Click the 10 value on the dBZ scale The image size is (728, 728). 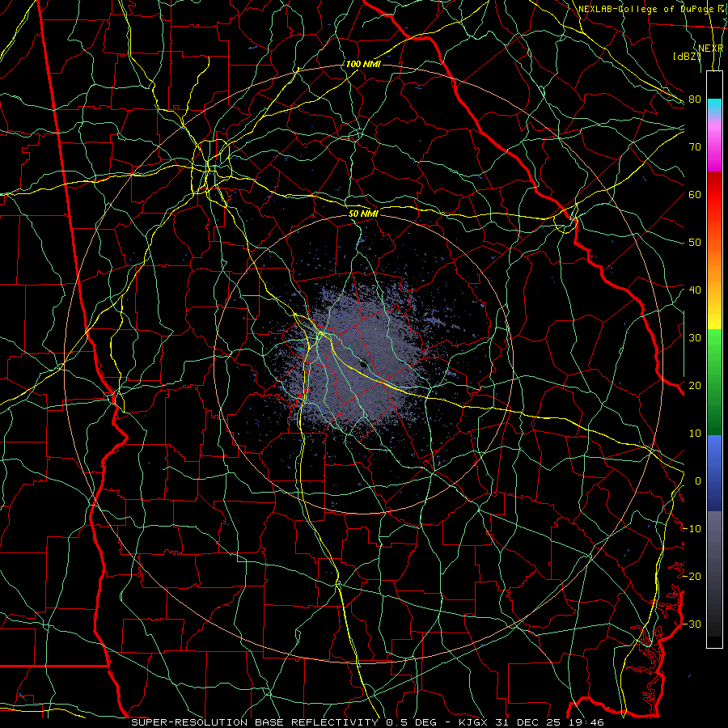[x=695, y=434]
